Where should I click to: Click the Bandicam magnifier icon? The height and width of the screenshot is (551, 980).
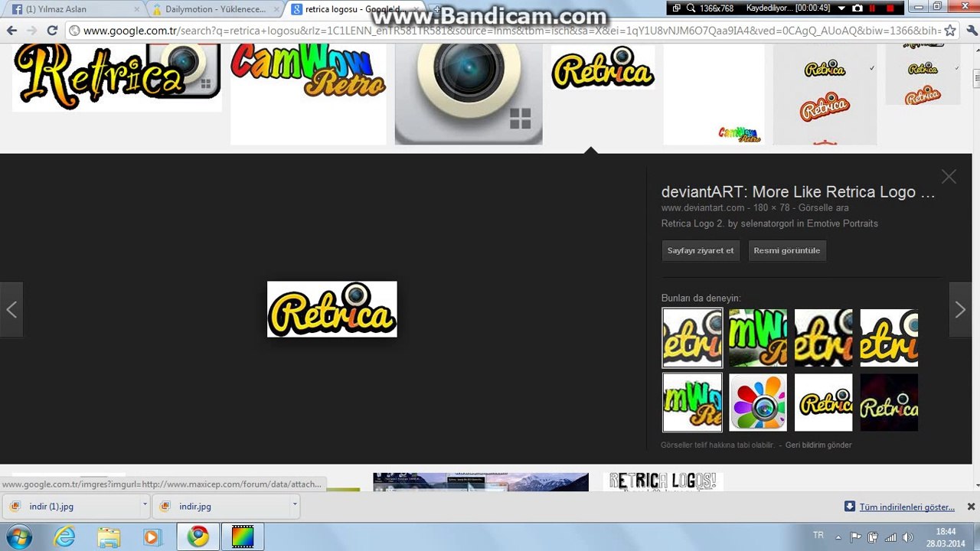[690, 8]
